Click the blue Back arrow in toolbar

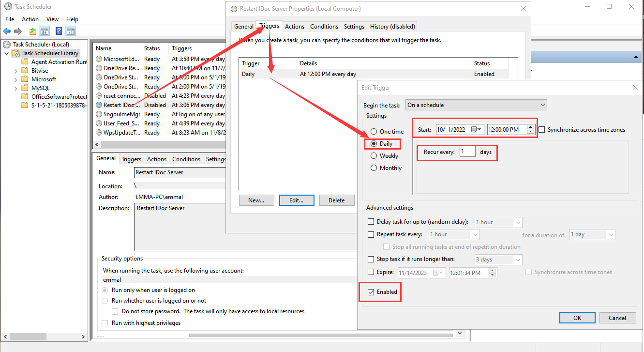[x=7, y=31]
